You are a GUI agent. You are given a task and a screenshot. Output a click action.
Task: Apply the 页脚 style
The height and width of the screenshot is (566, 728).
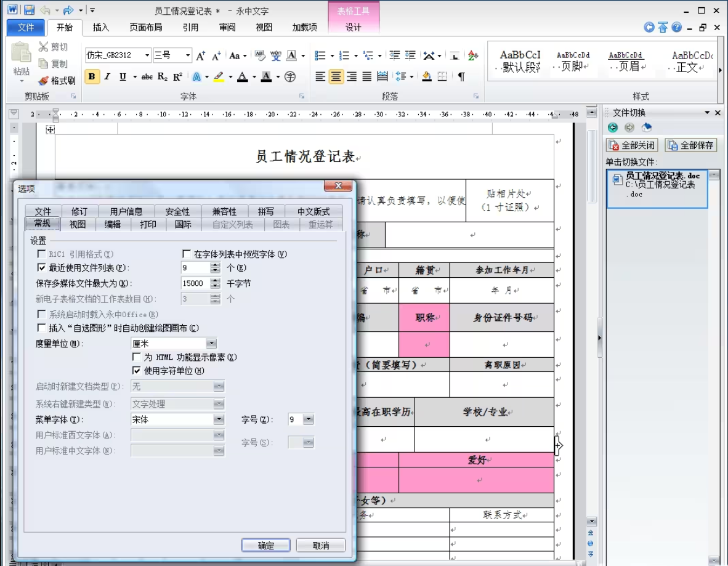tap(573, 62)
